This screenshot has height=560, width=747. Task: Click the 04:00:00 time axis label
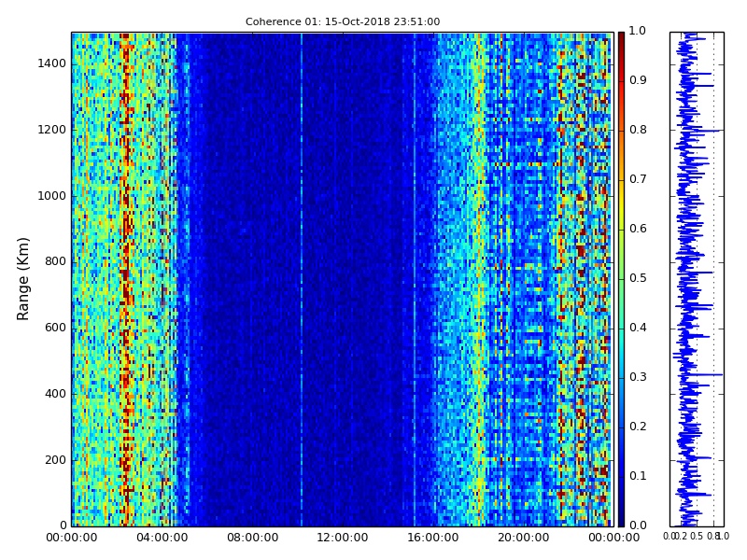point(162,538)
